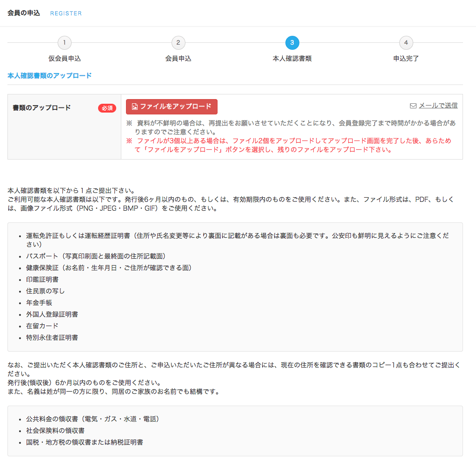This screenshot has height=461, width=476.
Task: Click the file icon in the upload button
Action: [134, 107]
